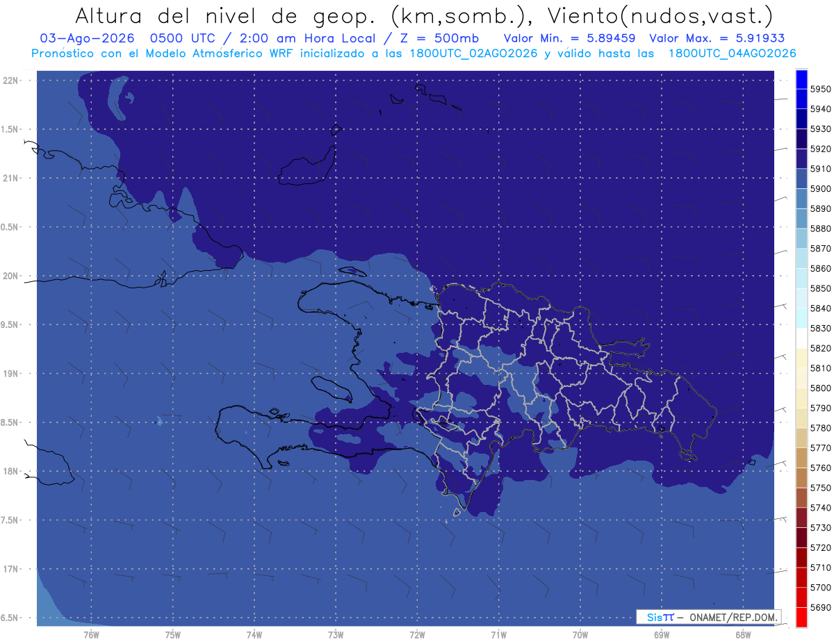
Task: Click the 5930 colorbar label
Action: pos(820,129)
